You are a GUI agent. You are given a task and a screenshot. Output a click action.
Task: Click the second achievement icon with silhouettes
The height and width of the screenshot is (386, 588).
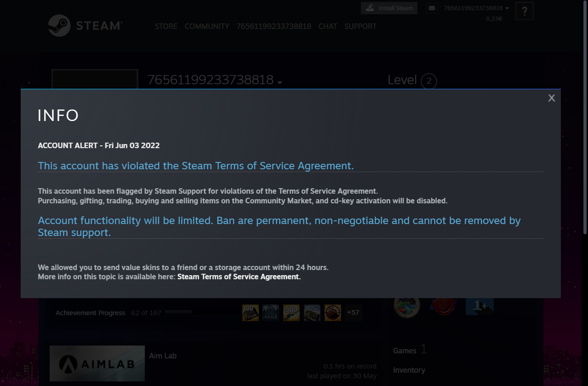[271, 312]
